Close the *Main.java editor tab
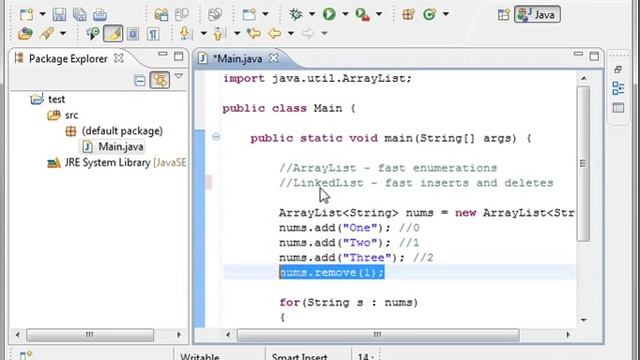The width and height of the screenshot is (640, 360). pyautogui.click(x=273, y=58)
